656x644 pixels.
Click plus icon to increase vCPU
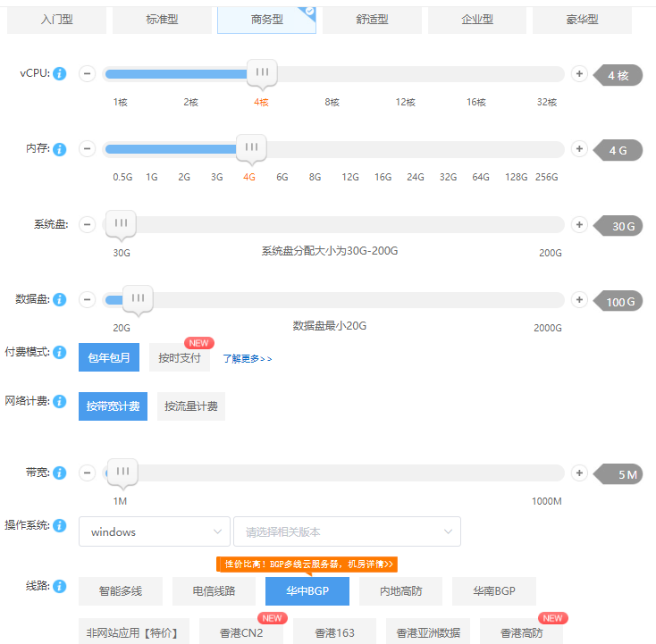pyautogui.click(x=579, y=74)
